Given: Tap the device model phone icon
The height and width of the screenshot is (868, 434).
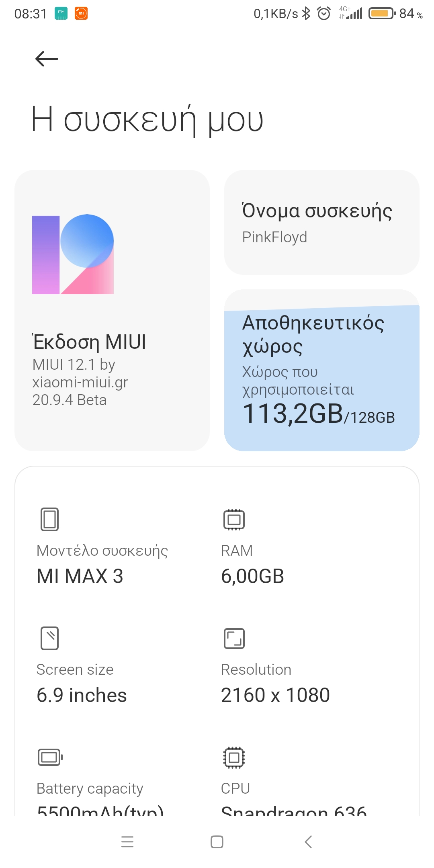Looking at the screenshot, I should pos(50,519).
